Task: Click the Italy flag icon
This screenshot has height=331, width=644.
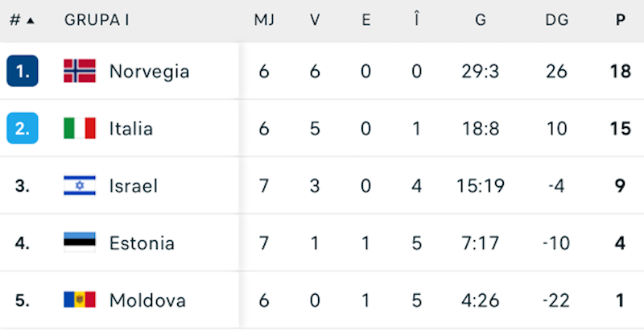Action: coord(80,128)
